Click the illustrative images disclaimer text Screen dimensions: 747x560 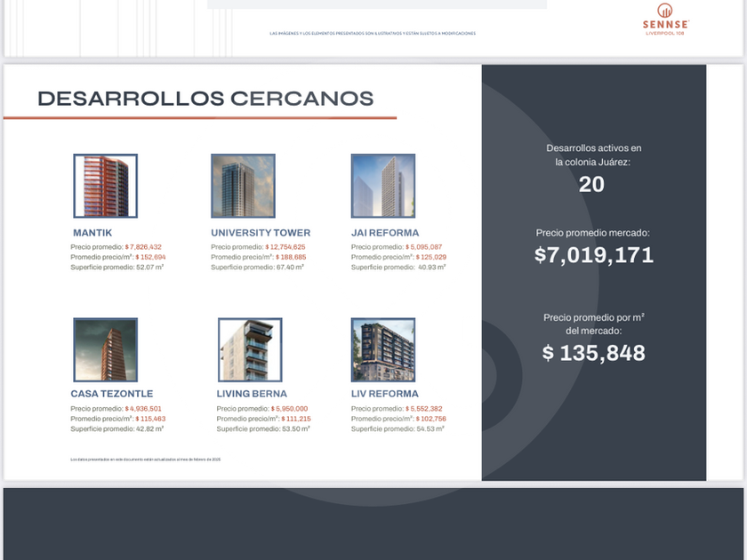click(x=373, y=34)
